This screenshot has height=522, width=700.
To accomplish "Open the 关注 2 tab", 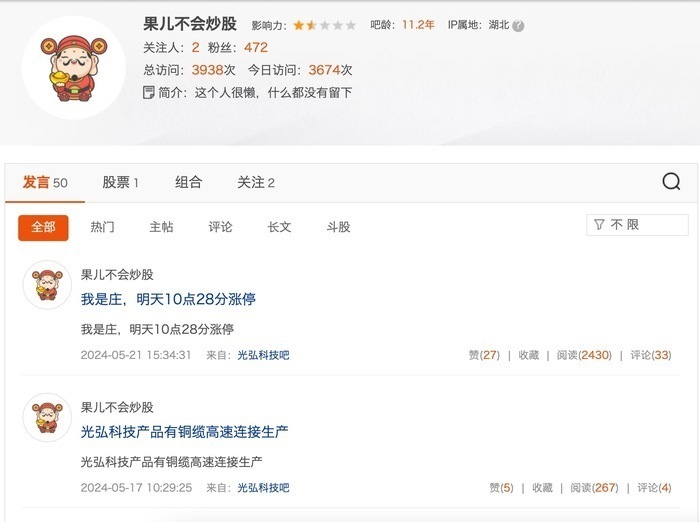I will point(256,182).
